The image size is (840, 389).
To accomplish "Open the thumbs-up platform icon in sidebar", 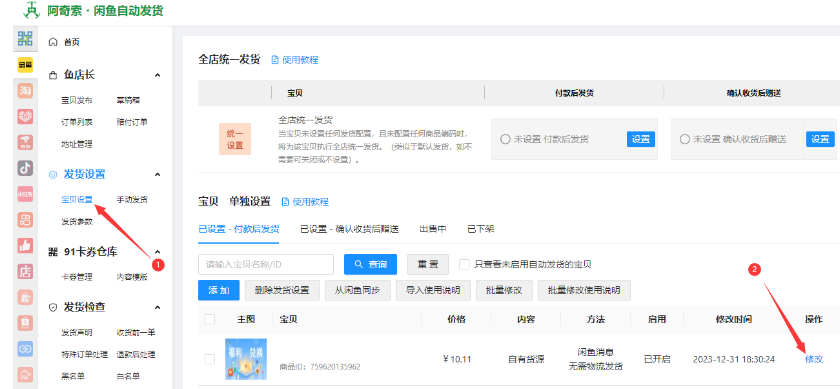I will (x=25, y=245).
